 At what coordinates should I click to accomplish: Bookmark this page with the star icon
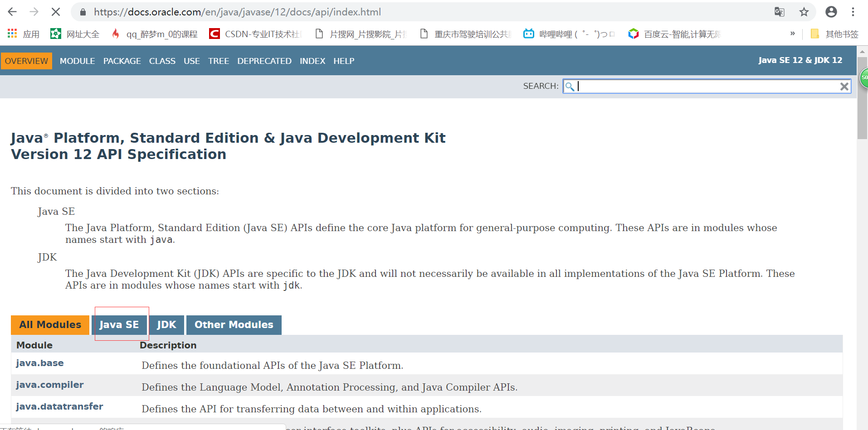click(x=804, y=12)
